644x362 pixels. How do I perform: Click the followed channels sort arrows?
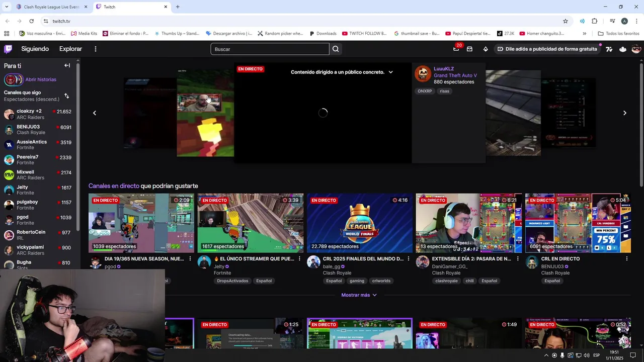[x=66, y=96]
